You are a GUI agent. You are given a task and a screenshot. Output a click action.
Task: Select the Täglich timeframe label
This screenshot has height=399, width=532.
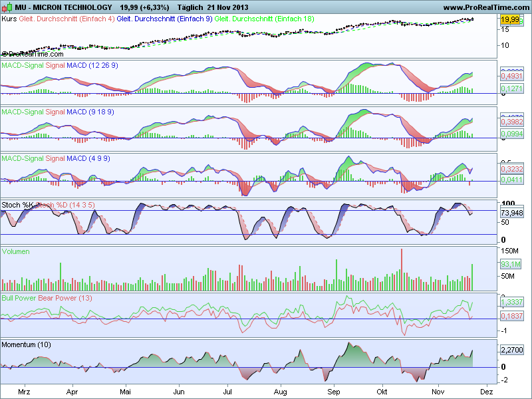(190, 7)
